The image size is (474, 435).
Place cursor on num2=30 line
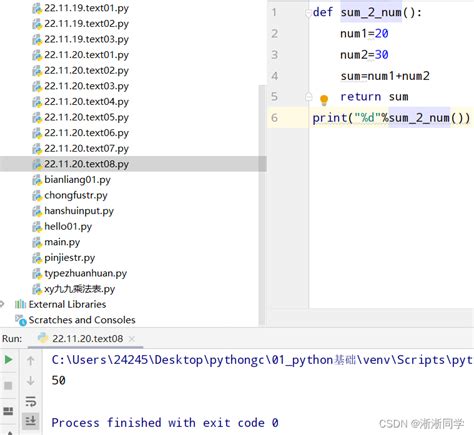[364, 55]
